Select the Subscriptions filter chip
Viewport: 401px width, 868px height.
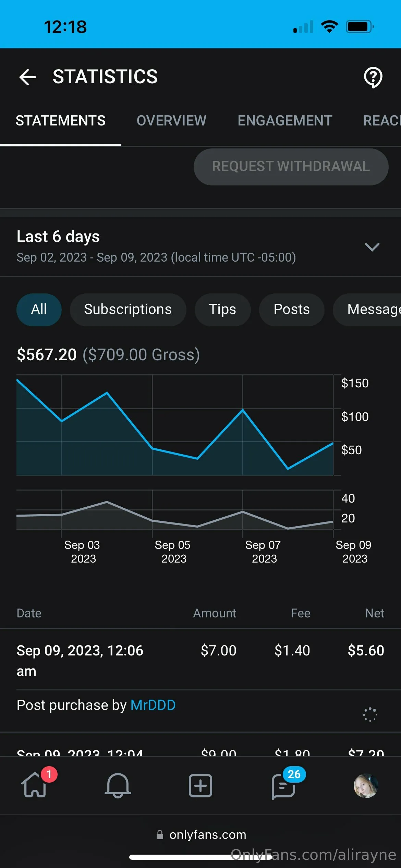coord(128,310)
